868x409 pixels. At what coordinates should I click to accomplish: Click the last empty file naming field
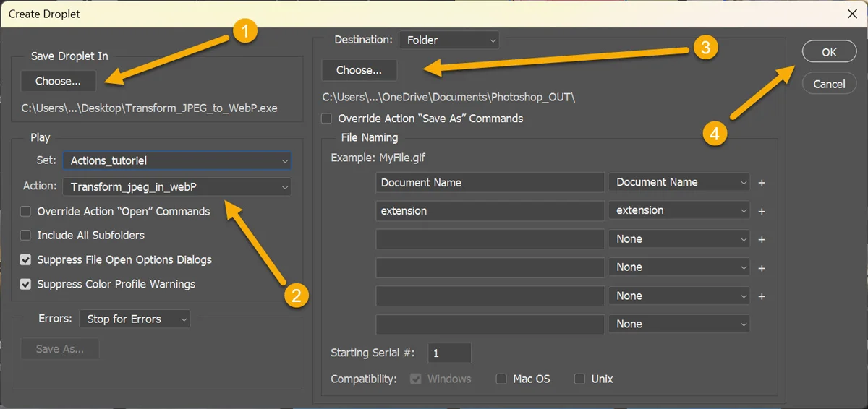pos(490,324)
